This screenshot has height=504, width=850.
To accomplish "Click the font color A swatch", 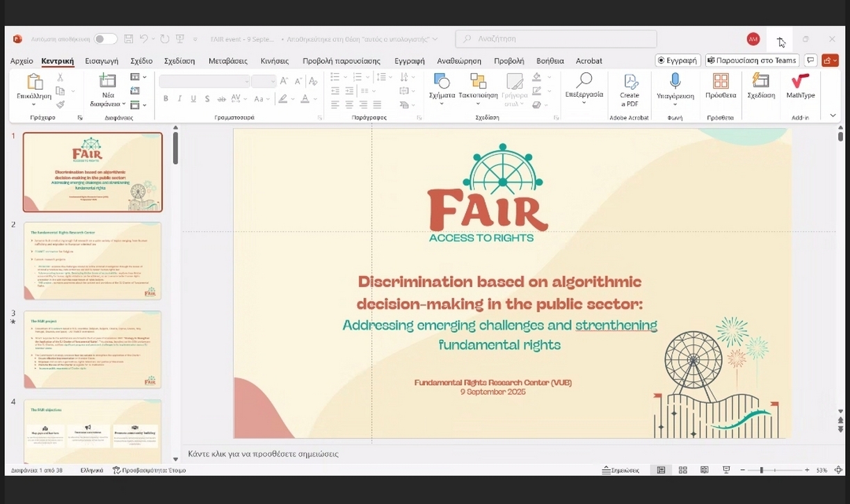I will 304,99.
